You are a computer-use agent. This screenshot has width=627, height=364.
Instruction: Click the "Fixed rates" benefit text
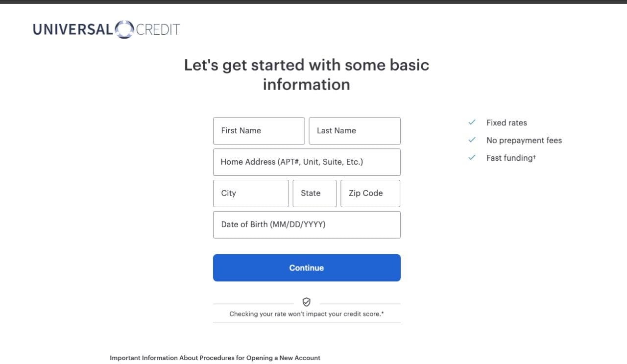point(506,123)
